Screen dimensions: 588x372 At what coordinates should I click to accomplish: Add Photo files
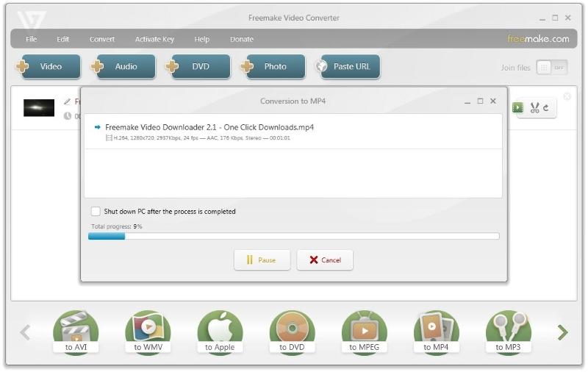[x=273, y=66]
